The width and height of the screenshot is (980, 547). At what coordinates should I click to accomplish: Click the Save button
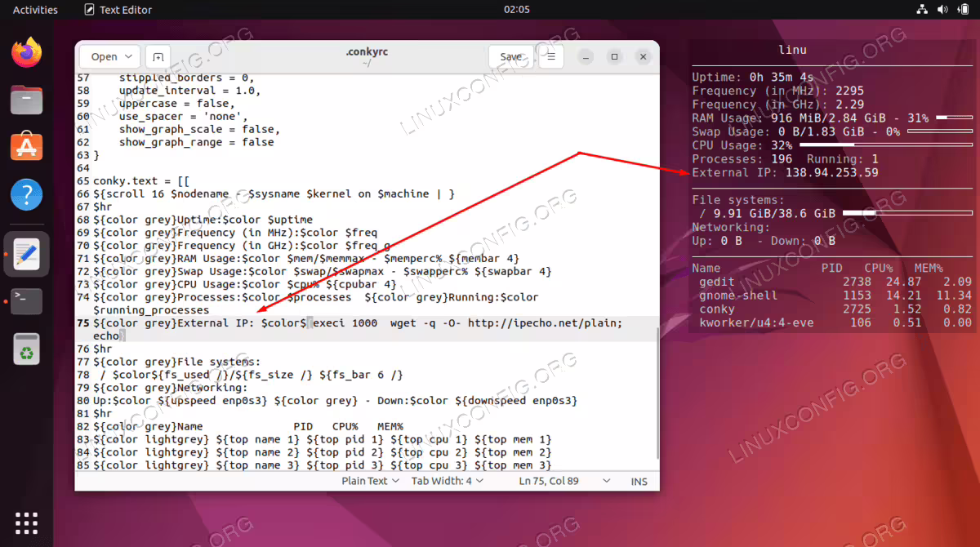(511, 56)
